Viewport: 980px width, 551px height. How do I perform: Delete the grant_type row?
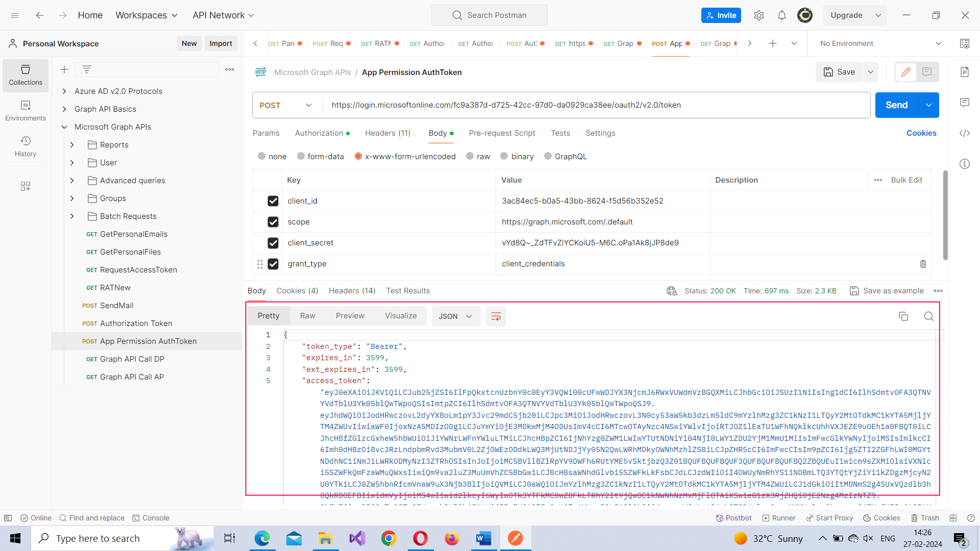(x=923, y=264)
